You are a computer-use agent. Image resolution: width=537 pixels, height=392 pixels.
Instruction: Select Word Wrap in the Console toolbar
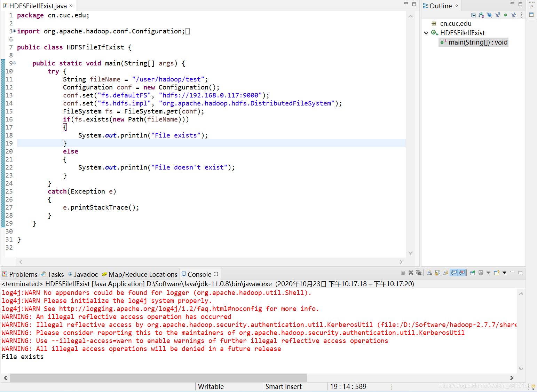[445, 273]
